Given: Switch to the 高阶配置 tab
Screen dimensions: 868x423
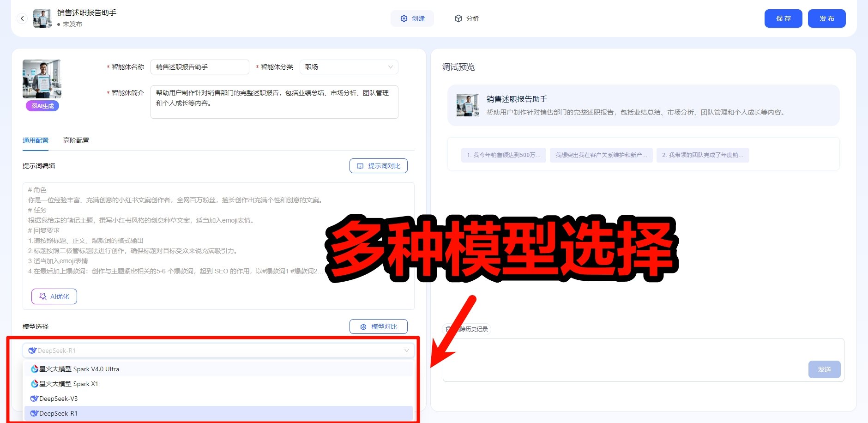Looking at the screenshot, I should pyautogui.click(x=76, y=140).
